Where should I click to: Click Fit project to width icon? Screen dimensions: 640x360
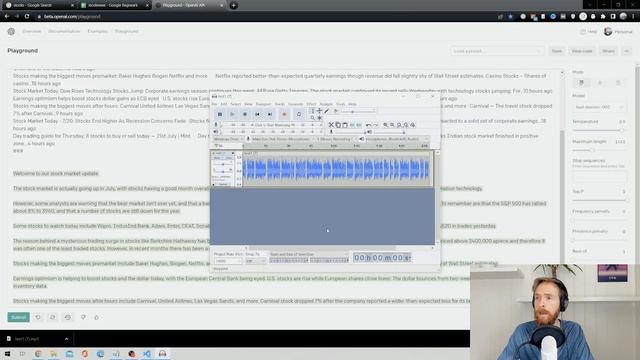[406, 125]
